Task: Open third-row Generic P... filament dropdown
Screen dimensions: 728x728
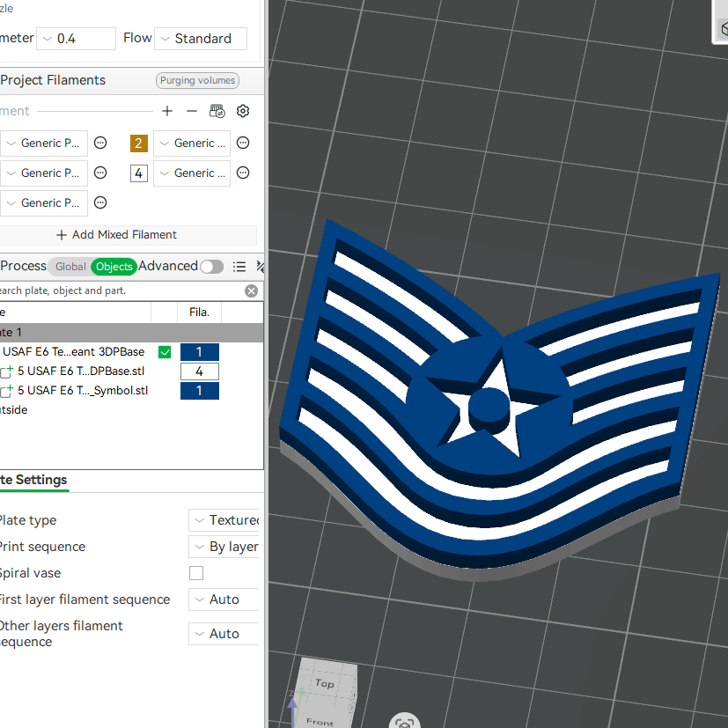Action: [44, 202]
